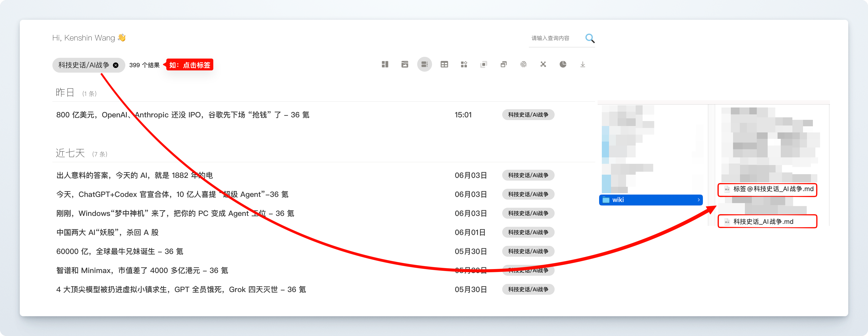Click the download export arrow icon

(x=583, y=64)
